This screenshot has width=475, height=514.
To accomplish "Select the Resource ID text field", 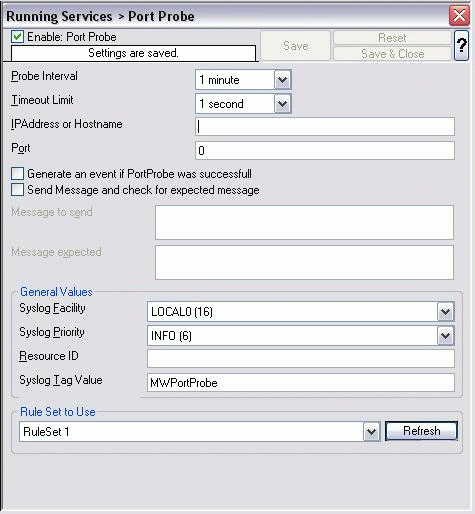I will click(x=301, y=358).
